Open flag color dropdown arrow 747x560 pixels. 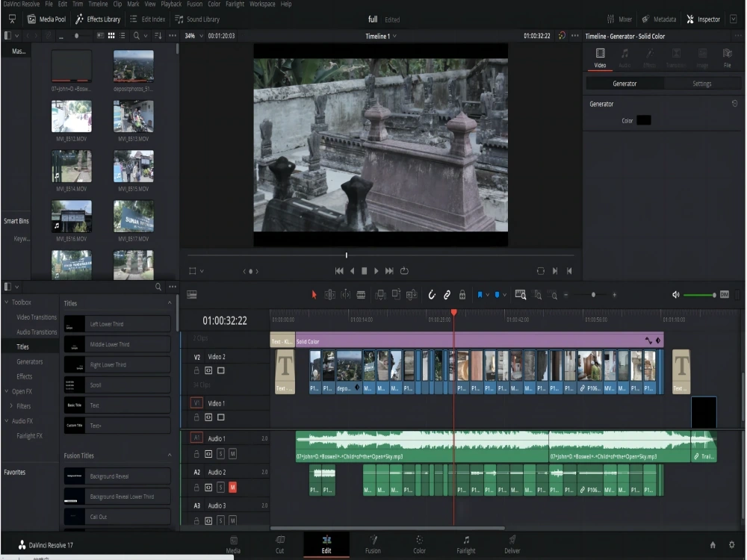[487, 295]
